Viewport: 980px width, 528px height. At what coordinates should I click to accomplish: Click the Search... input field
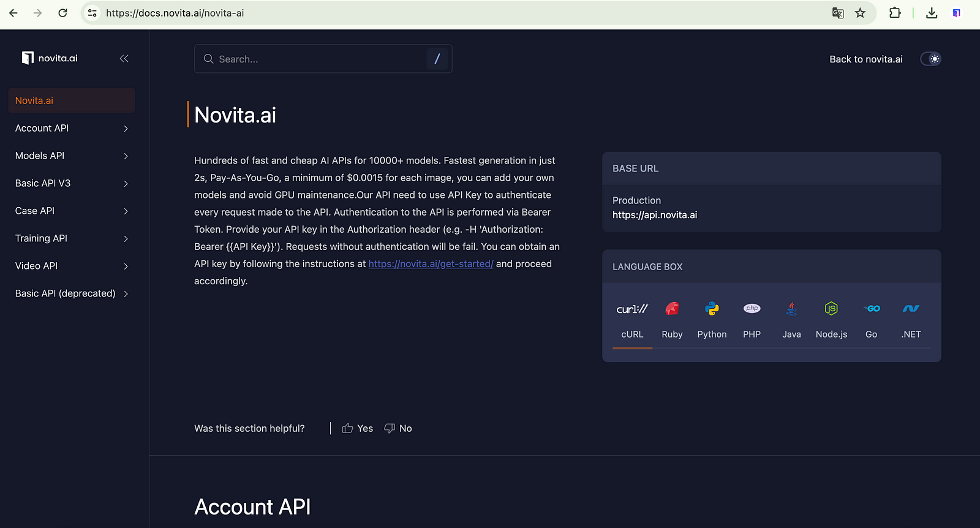(x=323, y=59)
